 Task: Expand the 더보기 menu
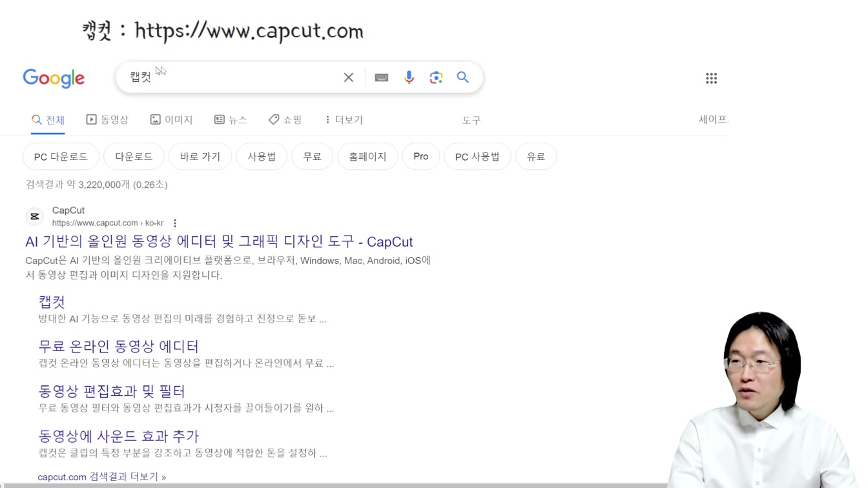[344, 120]
